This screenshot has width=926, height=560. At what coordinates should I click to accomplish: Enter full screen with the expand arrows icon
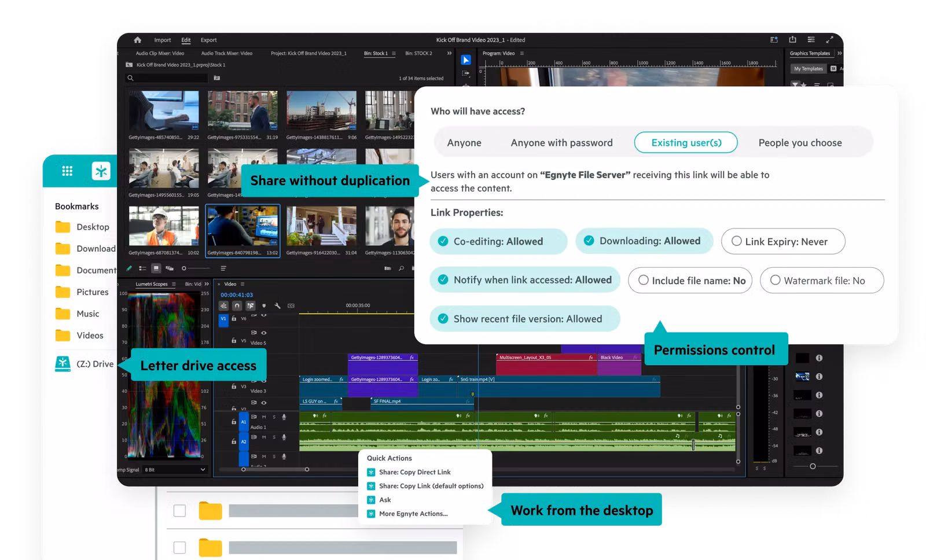click(x=829, y=39)
